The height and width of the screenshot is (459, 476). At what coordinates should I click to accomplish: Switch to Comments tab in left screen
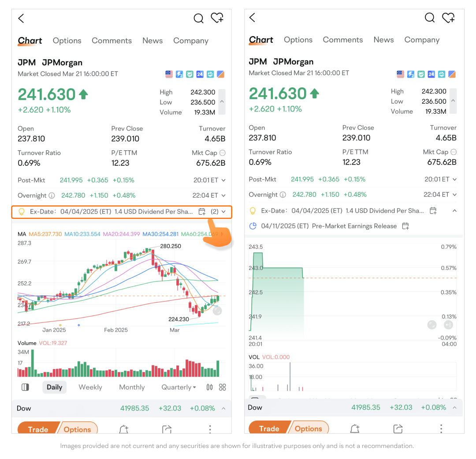tap(112, 41)
